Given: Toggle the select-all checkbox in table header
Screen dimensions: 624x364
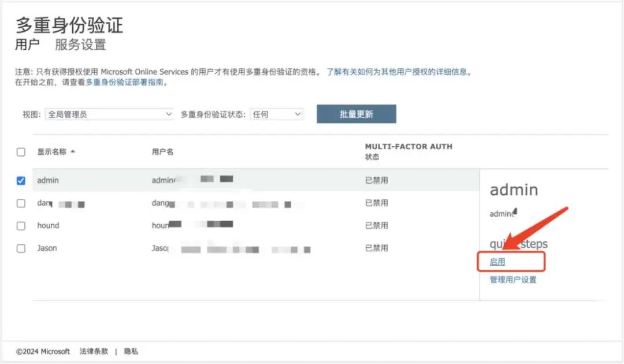Looking at the screenshot, I should [x=21, y=152].
